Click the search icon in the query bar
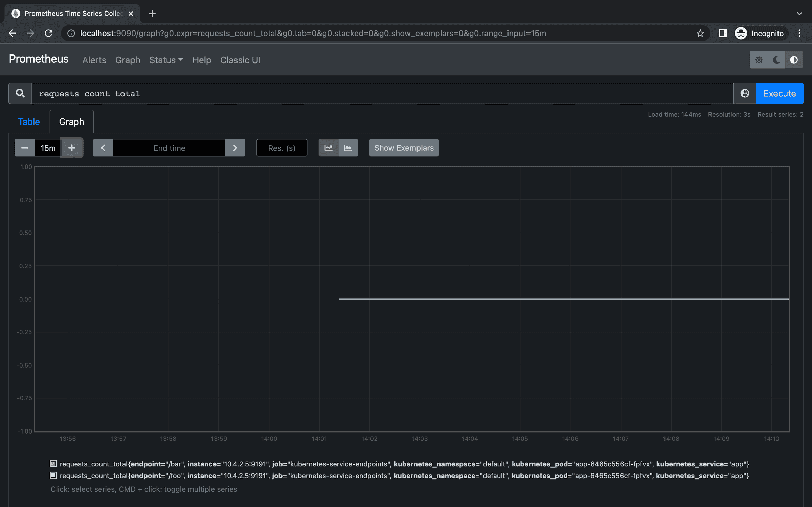812x507 pixels. [20, 93]
